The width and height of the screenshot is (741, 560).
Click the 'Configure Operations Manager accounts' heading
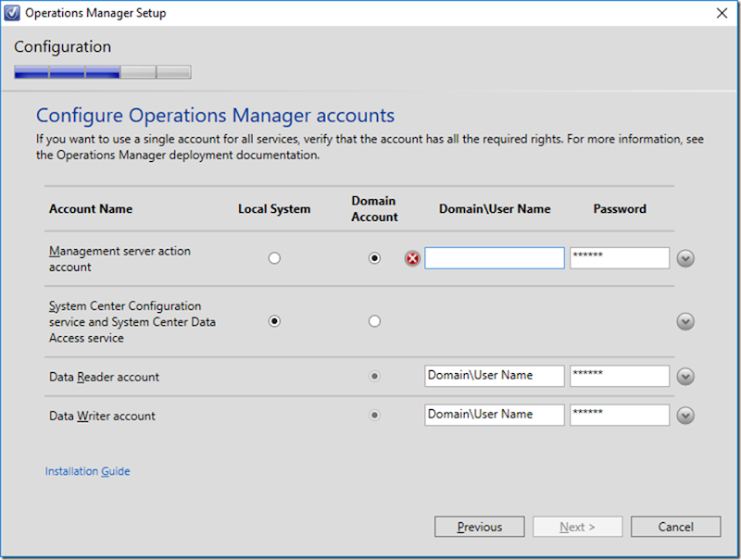click(x=215, y=116)
